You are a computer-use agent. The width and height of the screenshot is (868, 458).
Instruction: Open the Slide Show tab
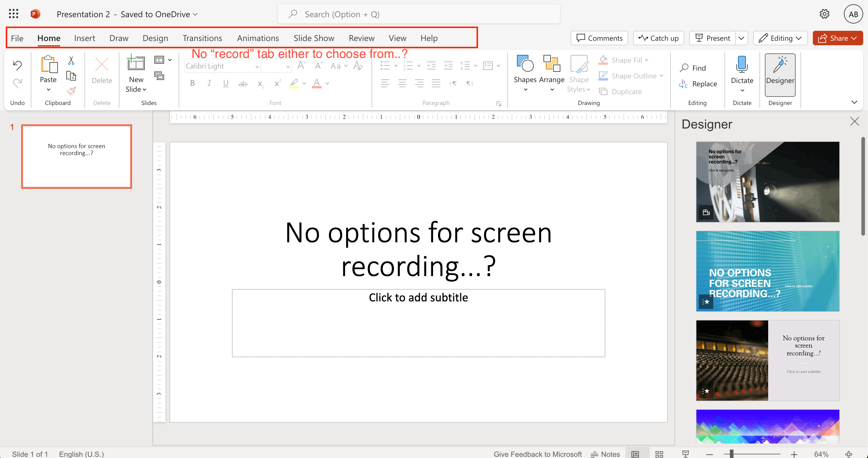[x=313, y=38]
